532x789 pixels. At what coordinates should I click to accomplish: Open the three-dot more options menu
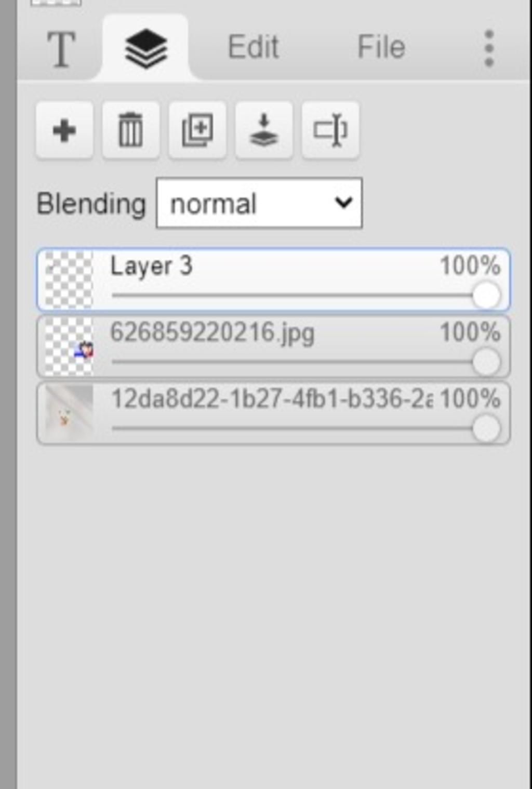pyautogui.click(x=489, y=48)
